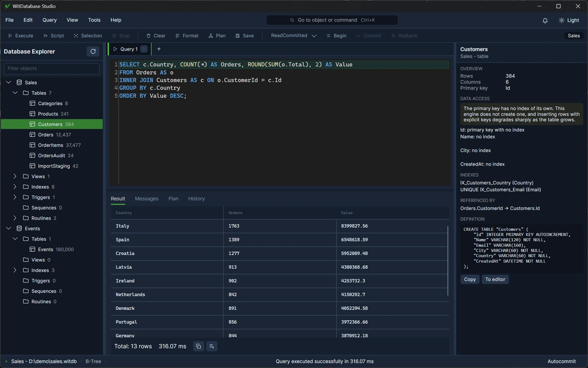Open the Query menu

[49, 20]
